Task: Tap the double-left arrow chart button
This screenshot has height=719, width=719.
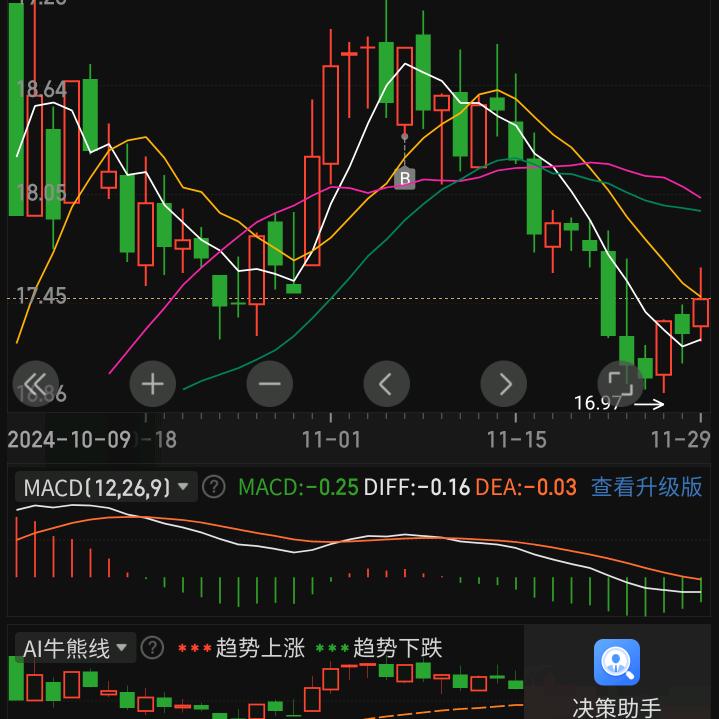Action: pos(36,383)
